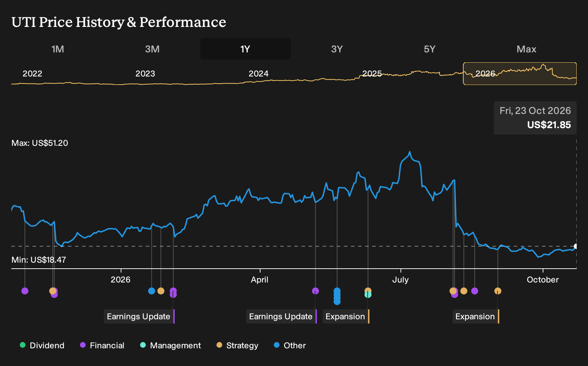Click the blue Other event dot near 2026
Image resolution: width=588 pixels, height=366 pixels.
pyautogui.click(x=151, y=291)
